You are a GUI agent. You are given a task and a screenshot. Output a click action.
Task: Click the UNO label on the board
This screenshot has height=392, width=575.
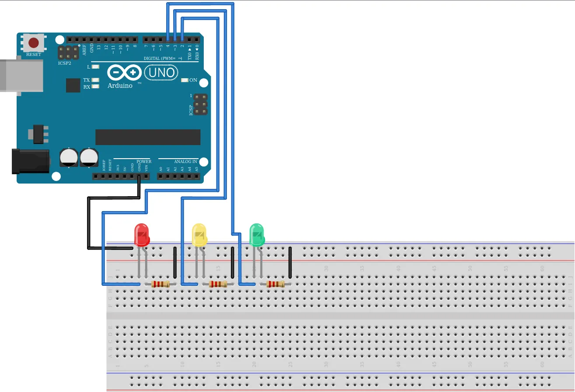161,73
